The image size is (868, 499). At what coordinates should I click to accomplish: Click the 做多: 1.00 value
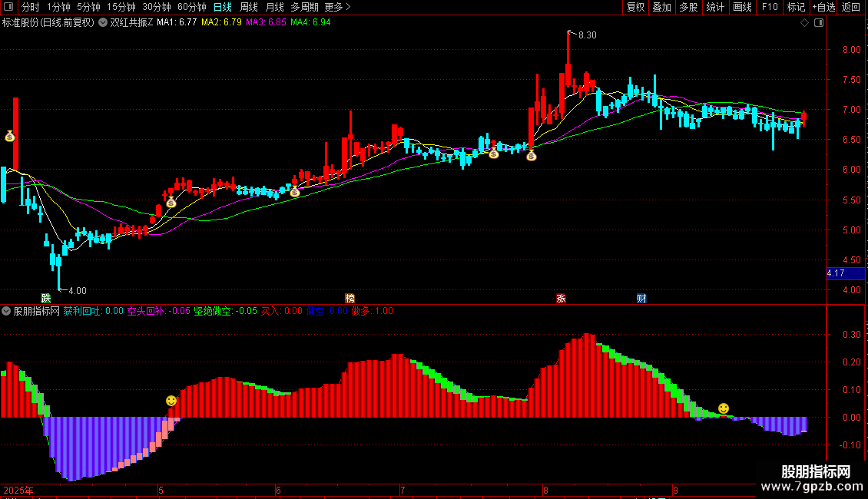click(x=373, y=311)
